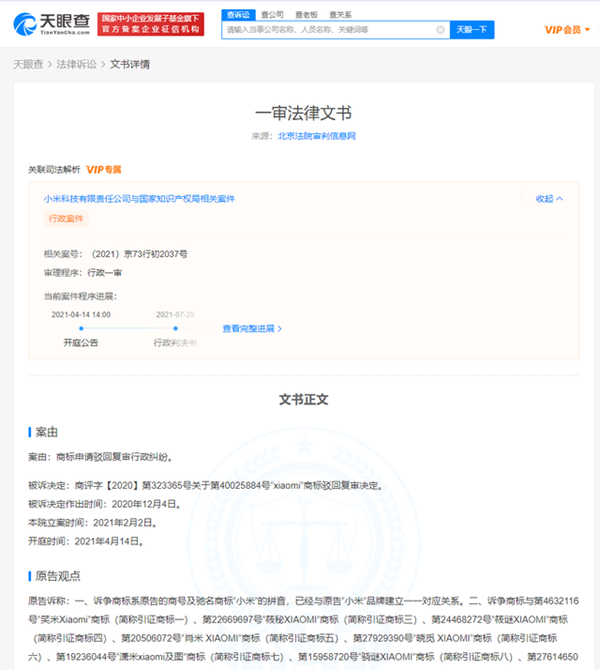The width and height of the screenshot is (600, 670).
Task: Go to 天眼查 breadcrumb link
Action: pyautogui.click(x=28, y=64)
